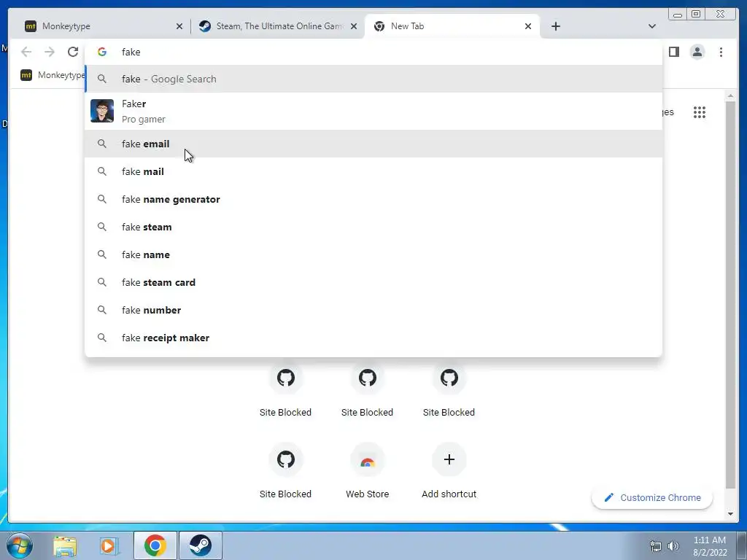Screen dimensions: 747x560
Task: Click the scrollbar up arrow
Action: 730,96
